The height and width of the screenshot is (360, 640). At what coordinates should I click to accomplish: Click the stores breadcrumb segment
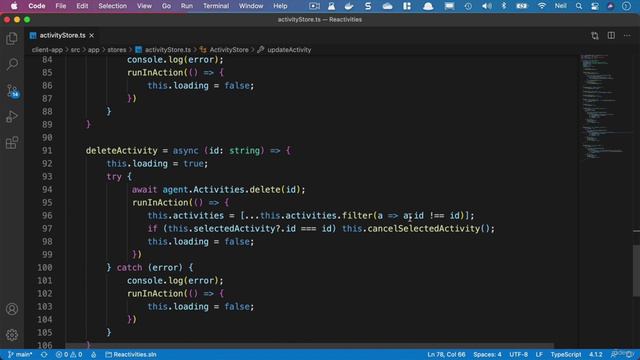click(x=117, y=50)
